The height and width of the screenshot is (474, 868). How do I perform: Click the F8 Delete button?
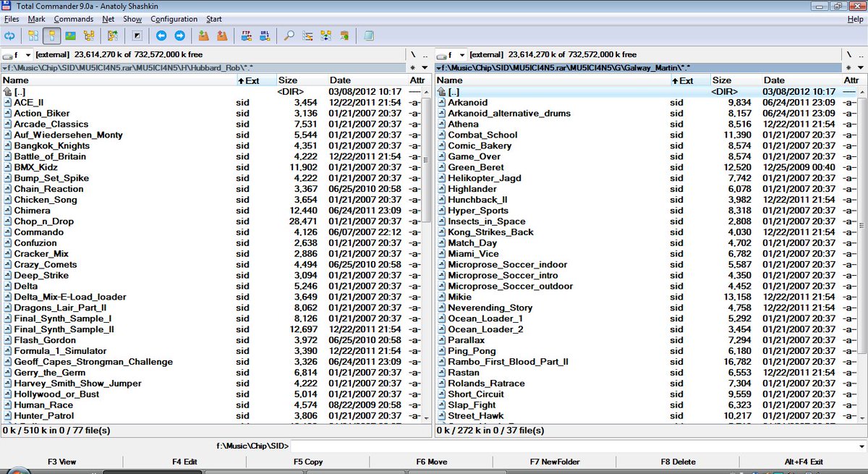[x=678, y=461]
